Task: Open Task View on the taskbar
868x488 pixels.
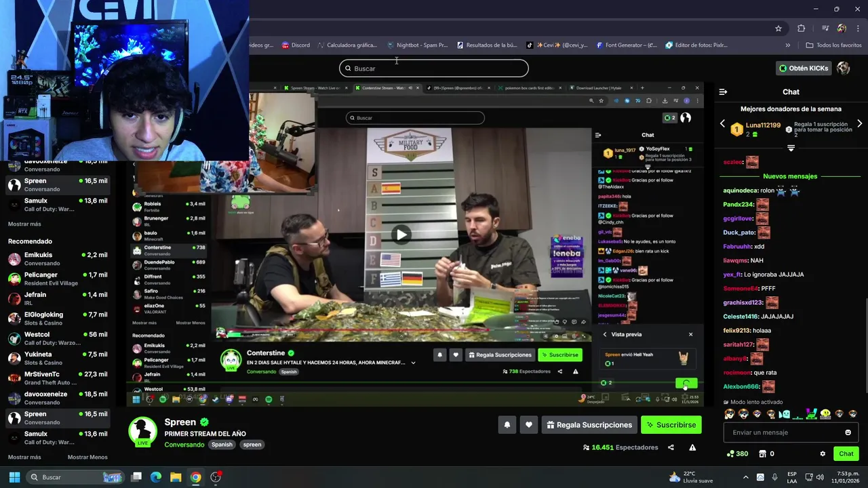Action: click(136, 477)
